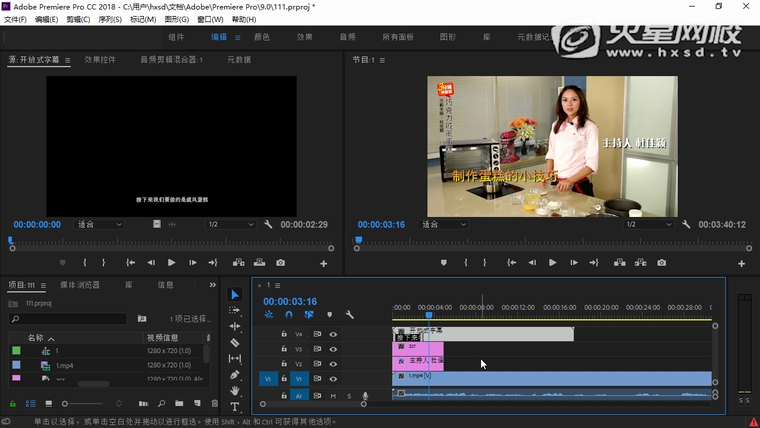Select the Type tool

235,406
